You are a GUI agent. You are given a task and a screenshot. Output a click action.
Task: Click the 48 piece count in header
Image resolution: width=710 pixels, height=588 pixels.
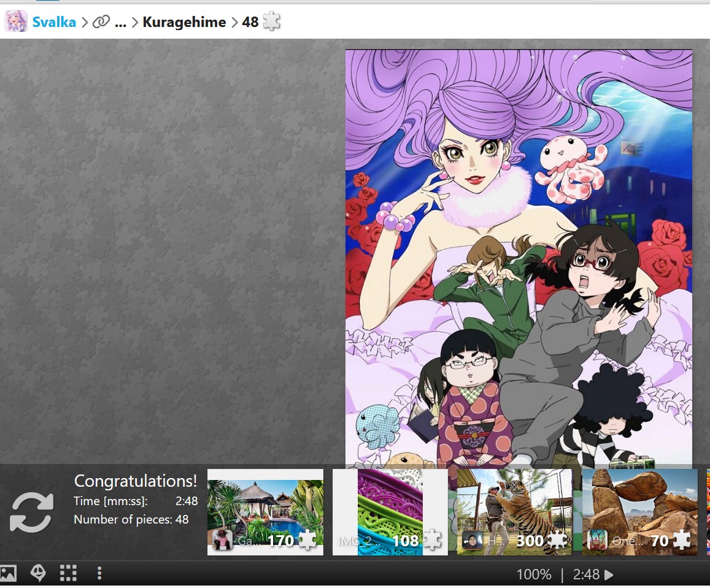click(x=250, y=21)
